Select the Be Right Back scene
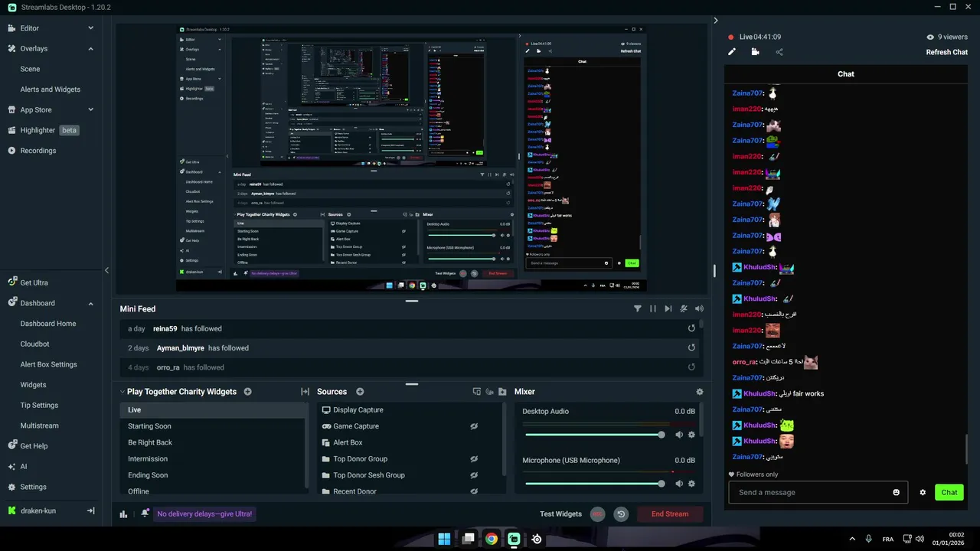The width and height of the screenshot is (980, 551). 214,442
